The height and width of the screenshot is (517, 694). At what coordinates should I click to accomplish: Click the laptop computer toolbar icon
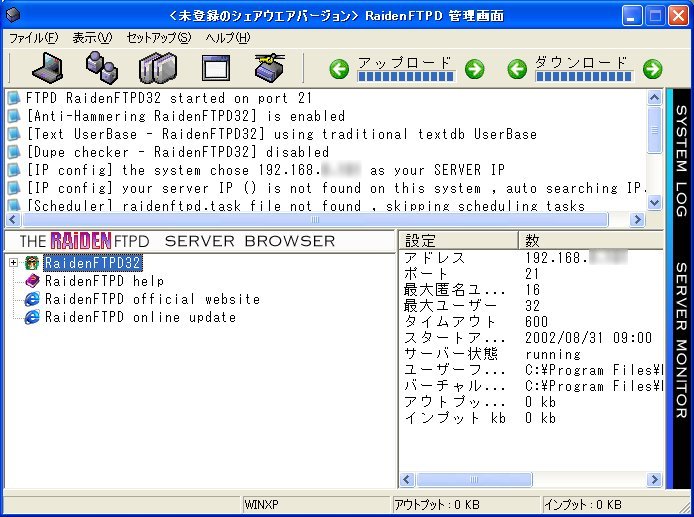coord(48,68)
